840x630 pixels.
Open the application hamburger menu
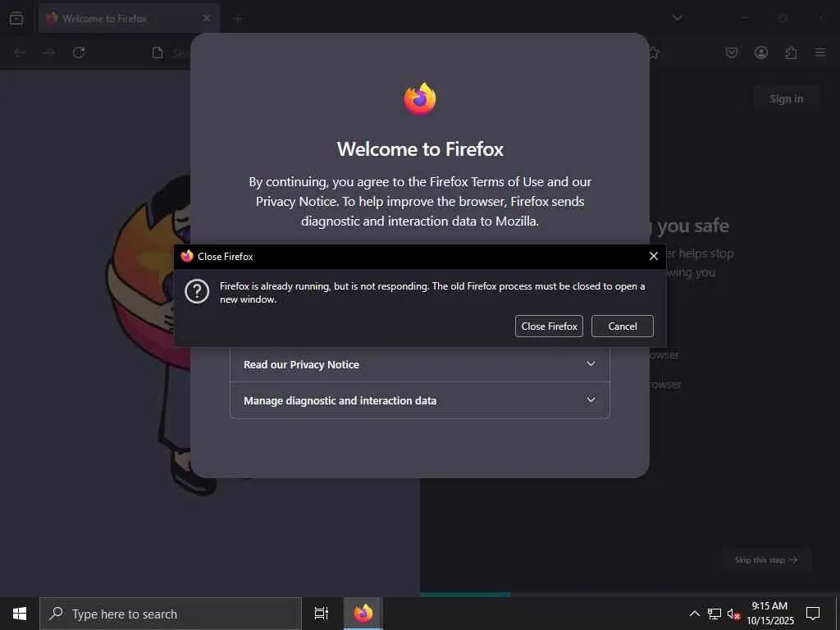[820, 52]
